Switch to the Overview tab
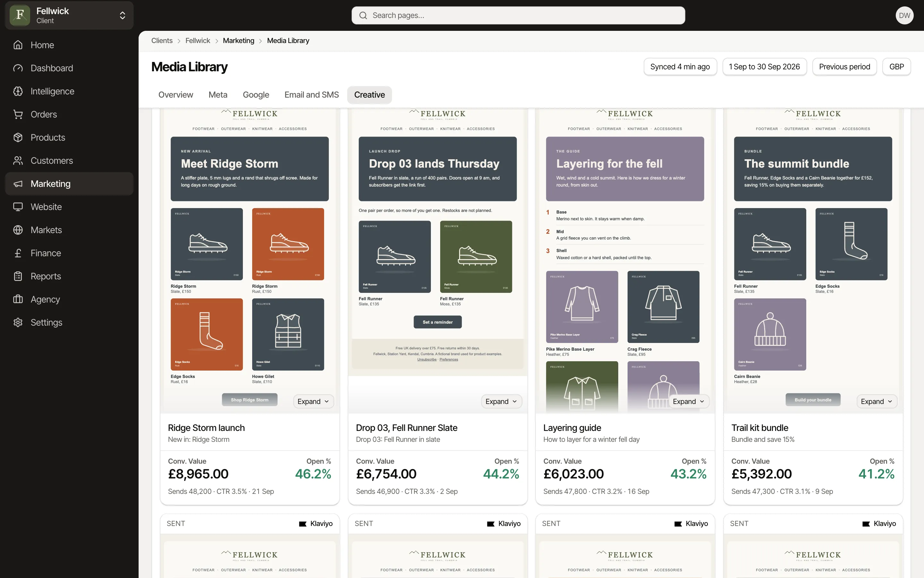The image size is (924, 578). [175, 95]
